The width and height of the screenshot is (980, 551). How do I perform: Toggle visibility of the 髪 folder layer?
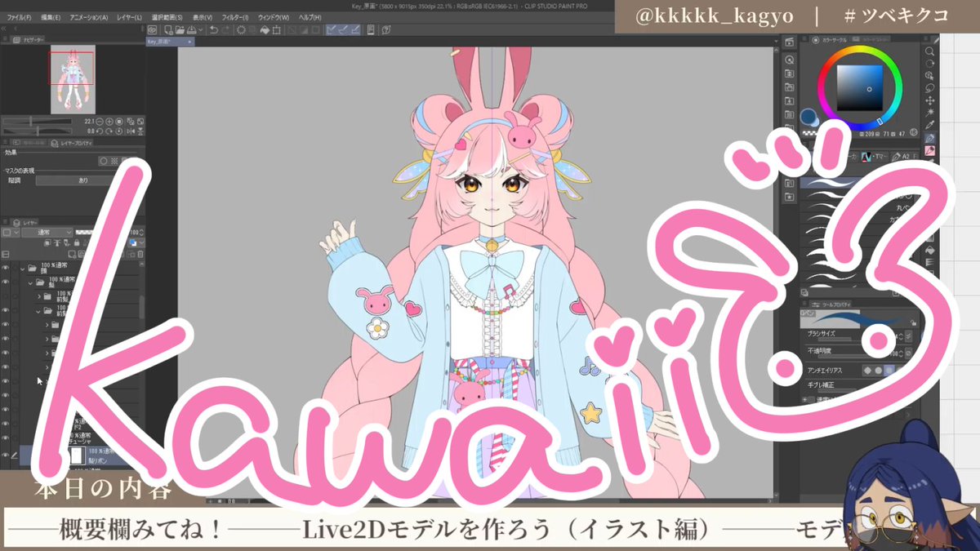(x=5, y=282)
